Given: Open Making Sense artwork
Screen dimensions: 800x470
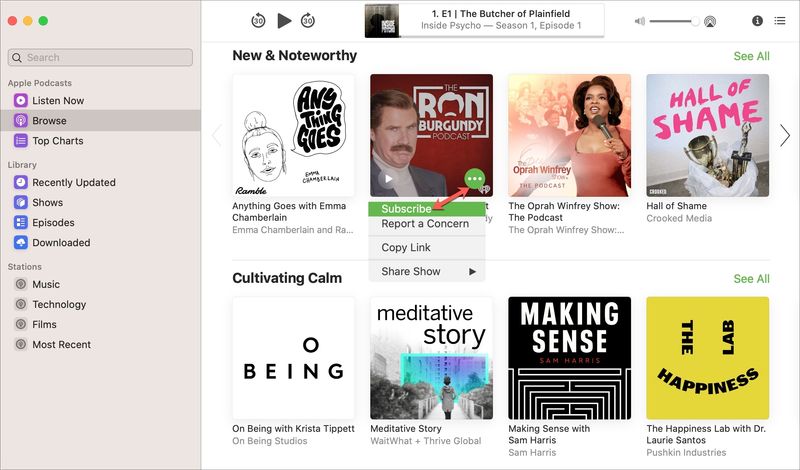Looking at the screenshot, I should click(x=569, y=358).
